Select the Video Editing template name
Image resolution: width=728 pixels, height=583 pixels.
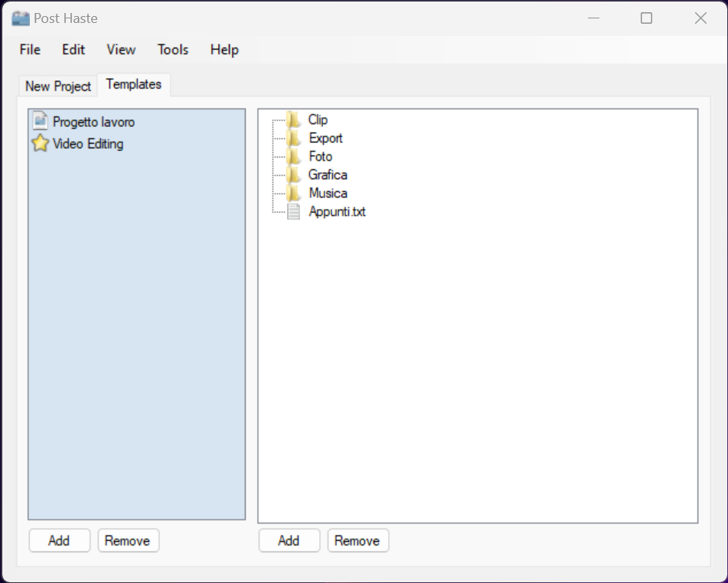click(88, 144)
